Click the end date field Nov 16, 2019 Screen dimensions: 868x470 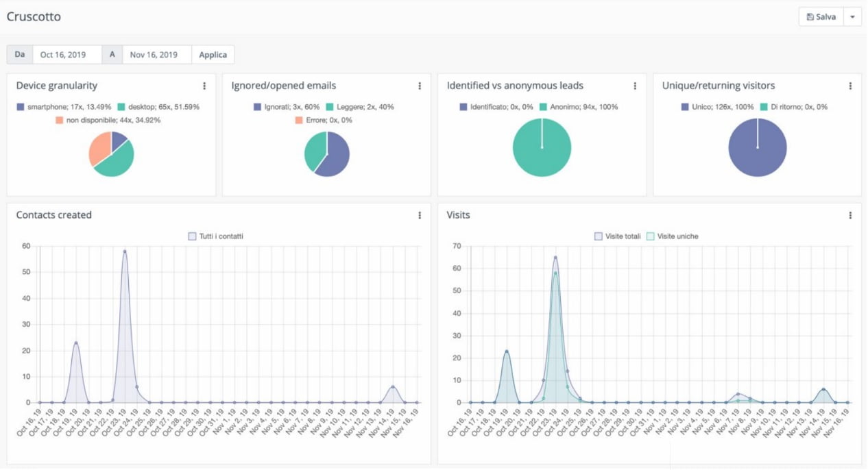[x=157, y=55]
